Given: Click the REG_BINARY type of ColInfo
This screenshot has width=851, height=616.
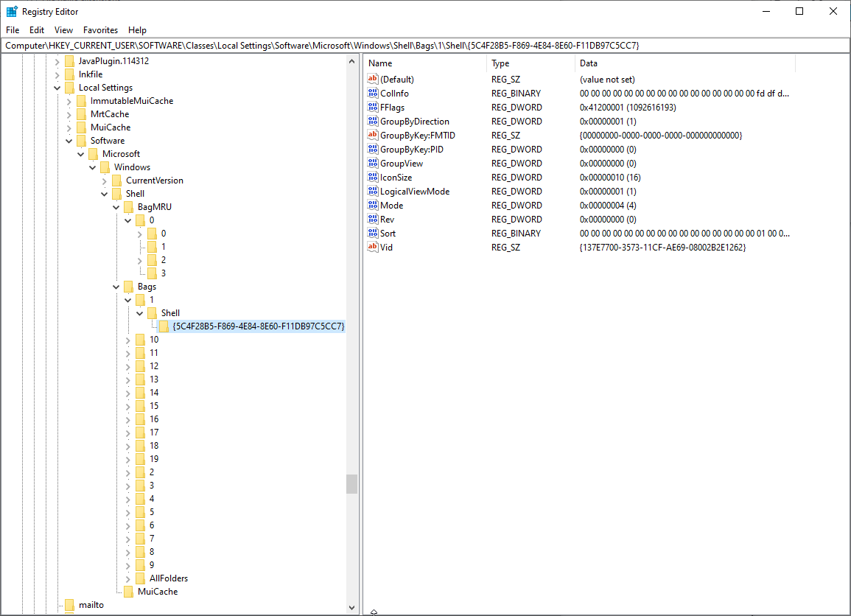Looking at the screenshot, I should [516, 94].
